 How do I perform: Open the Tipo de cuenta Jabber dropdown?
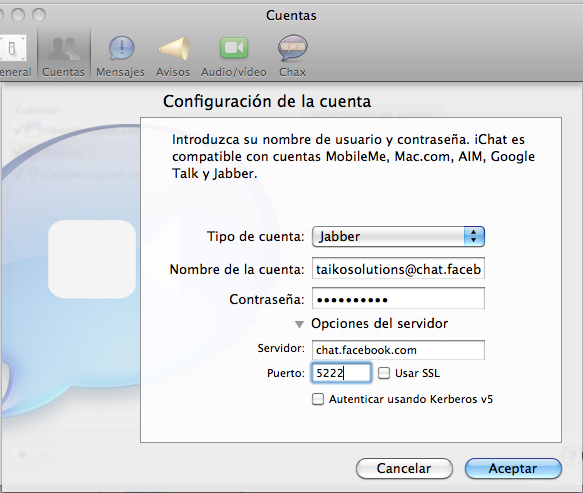(x=398, y=236)
